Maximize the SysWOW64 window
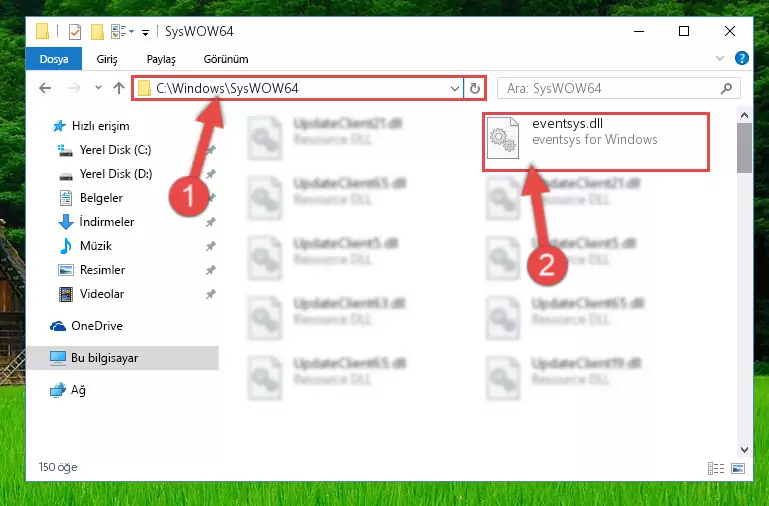The image size is (769, 506). [684, 31]
